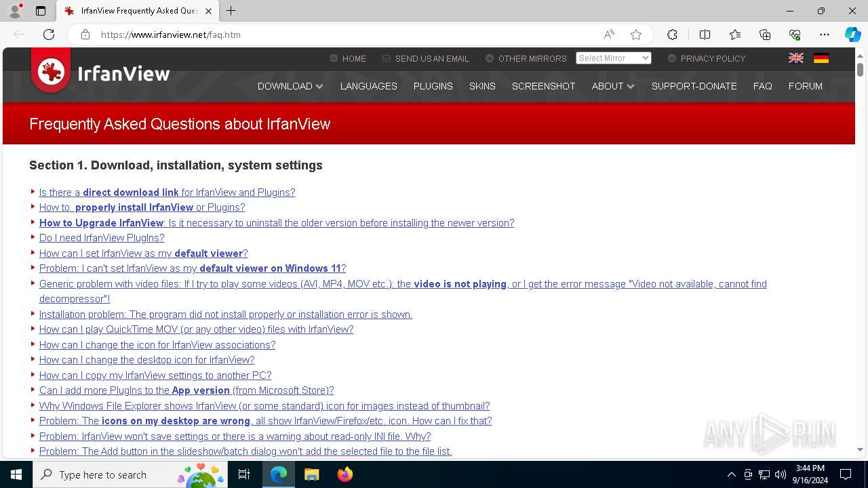The width and height of the screenshot is (868, 488).
Task: Open Split screen icon
Action: [x=705, y=35]
